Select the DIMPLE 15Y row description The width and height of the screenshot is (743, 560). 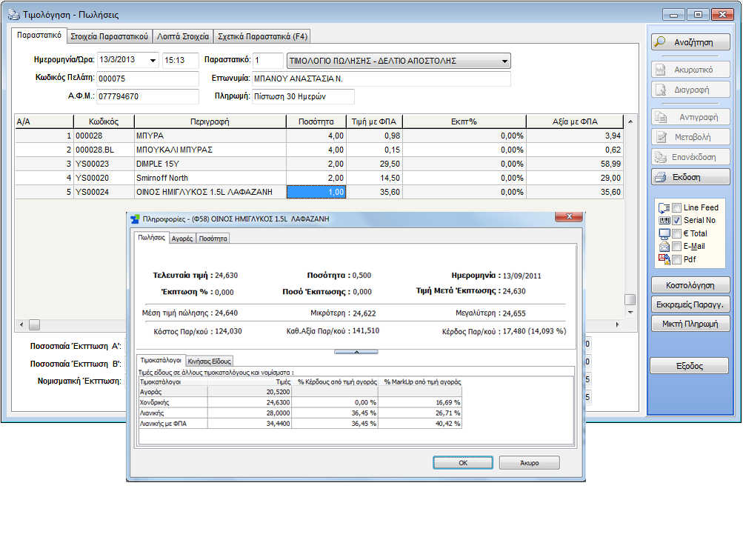210,164
